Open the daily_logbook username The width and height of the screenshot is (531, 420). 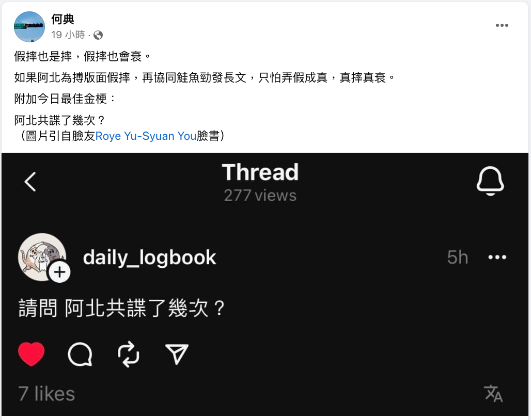tap(149, 257)
